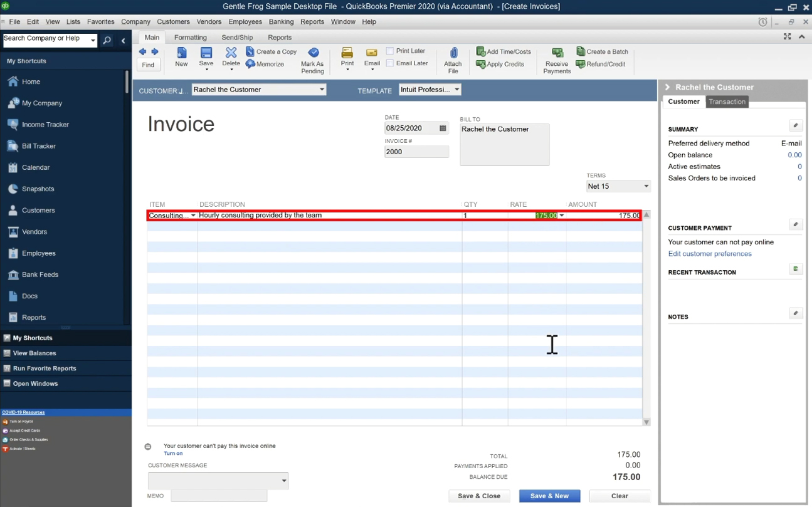Edit Customer Payment pencil icon
The height and width of the screenshot is (507, 812).
796,224
